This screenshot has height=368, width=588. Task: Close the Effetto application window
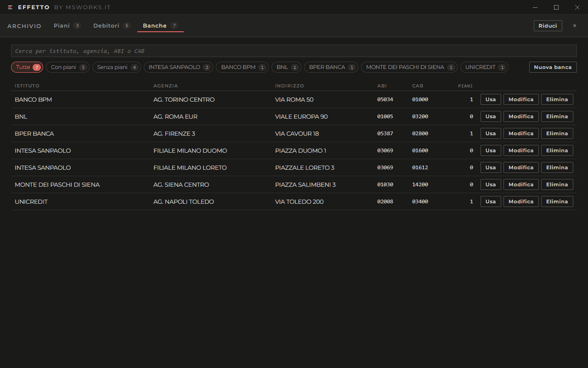pyautogui.click(x=577, y=7)
